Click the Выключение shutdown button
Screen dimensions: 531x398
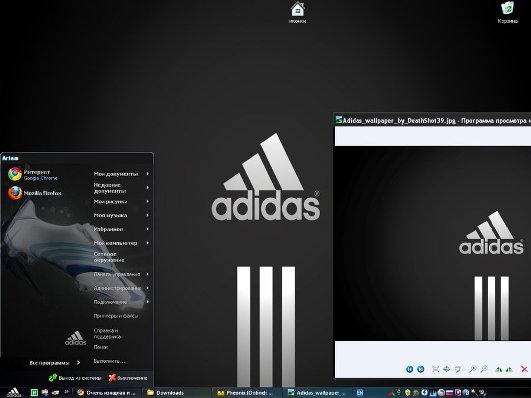(128, 378)
